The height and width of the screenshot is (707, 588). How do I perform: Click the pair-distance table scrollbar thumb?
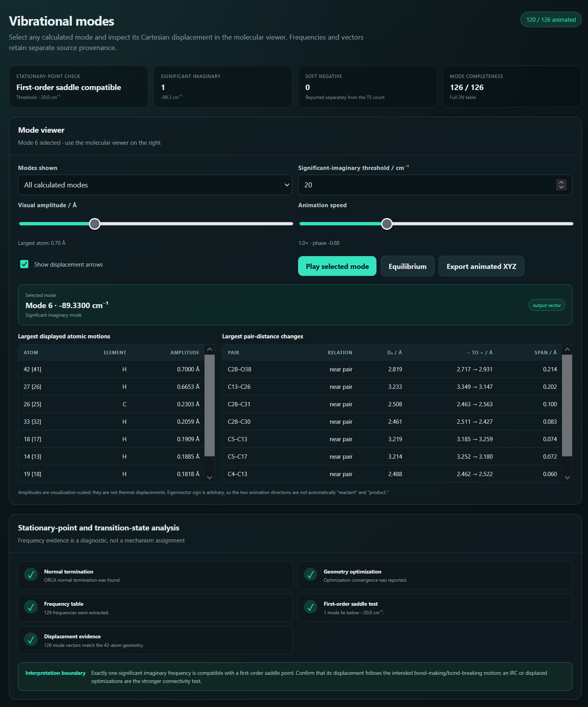567,405
